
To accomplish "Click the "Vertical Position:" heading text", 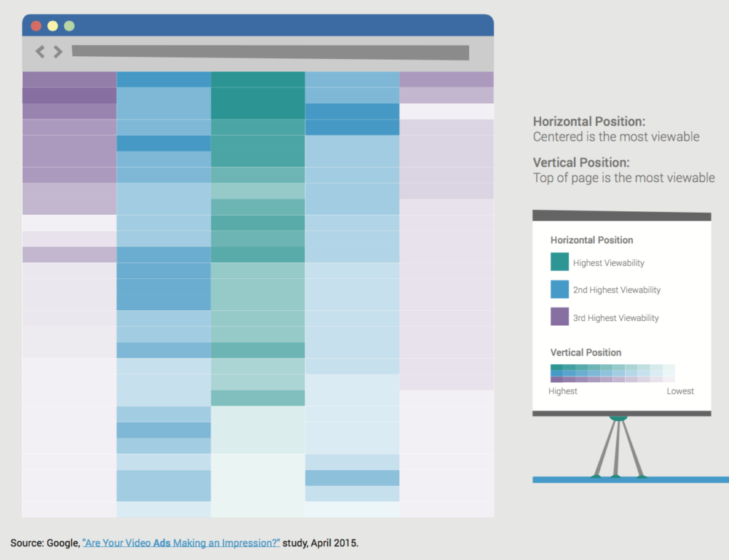I will (581, 162).
